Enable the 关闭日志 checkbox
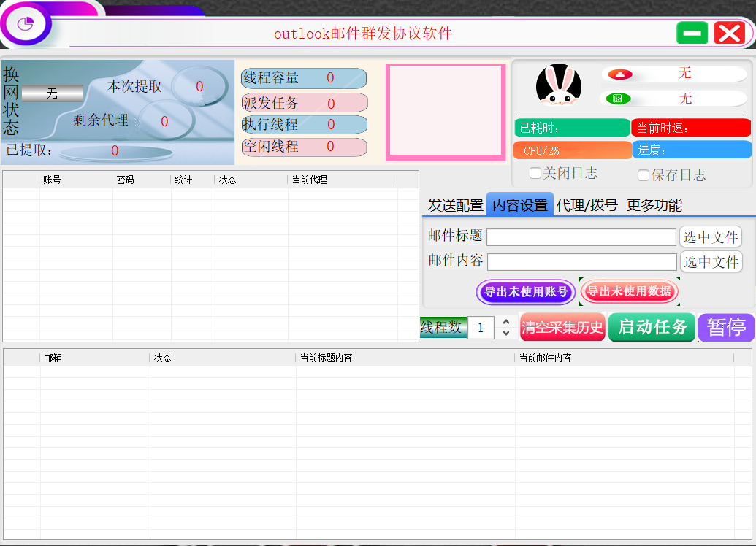Viewport: 756px width, 546px height. 535,174
